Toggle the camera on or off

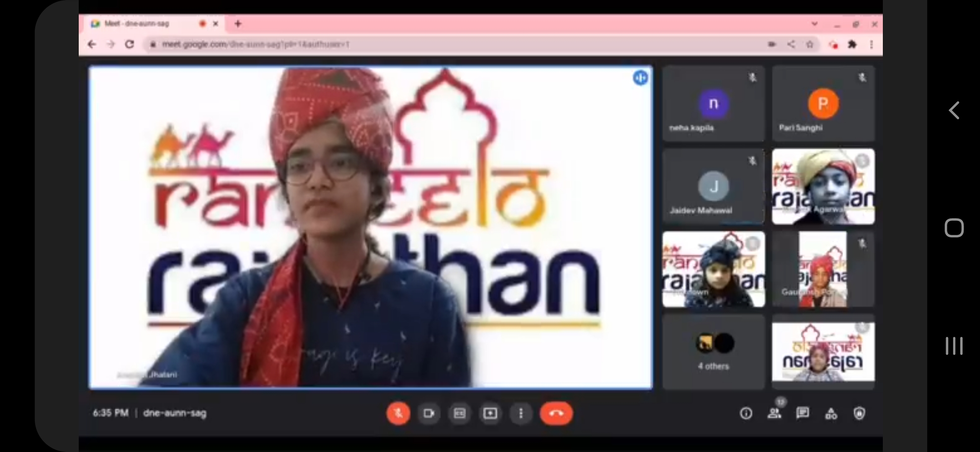(x=429, y=413)
